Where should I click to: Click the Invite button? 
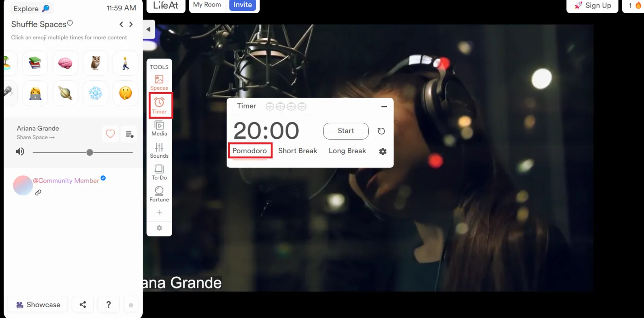pos(243,5)
